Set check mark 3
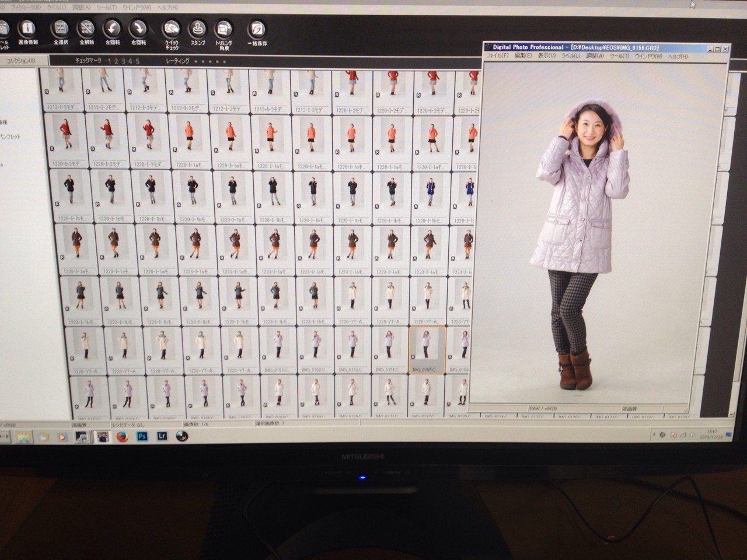Screen dimensions: 747x560 click(x=124, y=61)
